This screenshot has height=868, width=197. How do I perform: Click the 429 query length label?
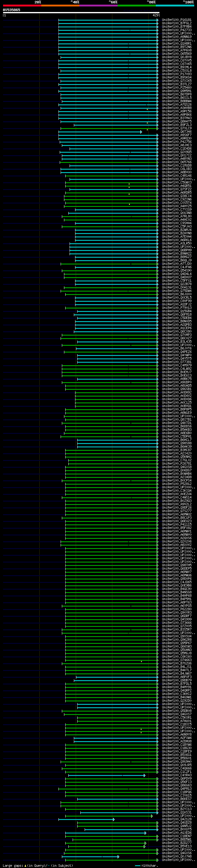(155, 15)
